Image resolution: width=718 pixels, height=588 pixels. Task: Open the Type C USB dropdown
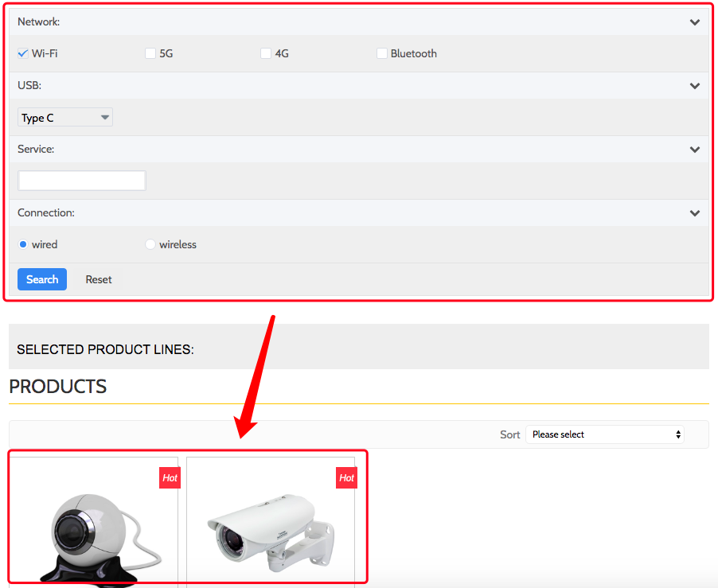coord(65,118)
